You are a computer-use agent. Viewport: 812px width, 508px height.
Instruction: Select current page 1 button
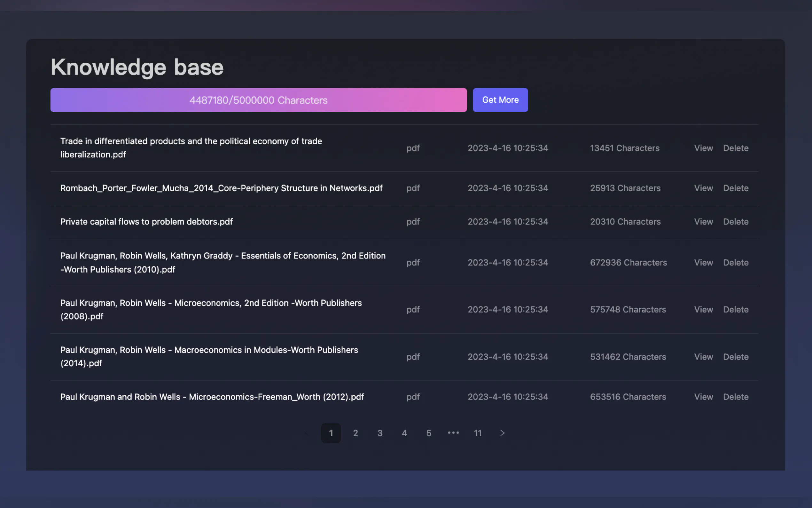click(x=331, y=433)
